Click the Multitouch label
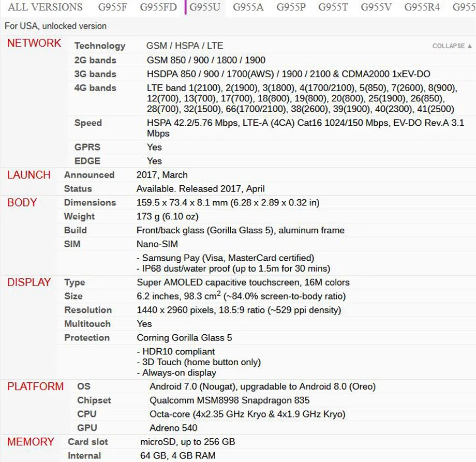This screenshot has width=476, height=462. [x=87, y=324]
